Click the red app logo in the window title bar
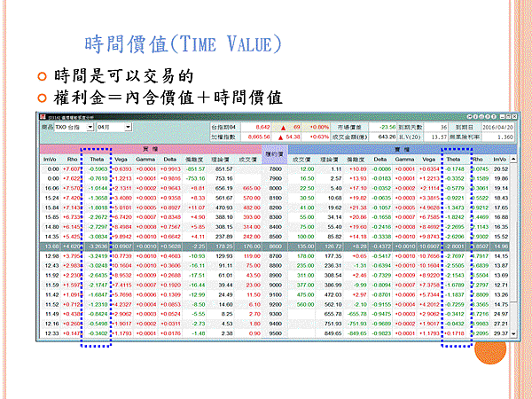This screenshot has height=399, width=532. [43, 117]
